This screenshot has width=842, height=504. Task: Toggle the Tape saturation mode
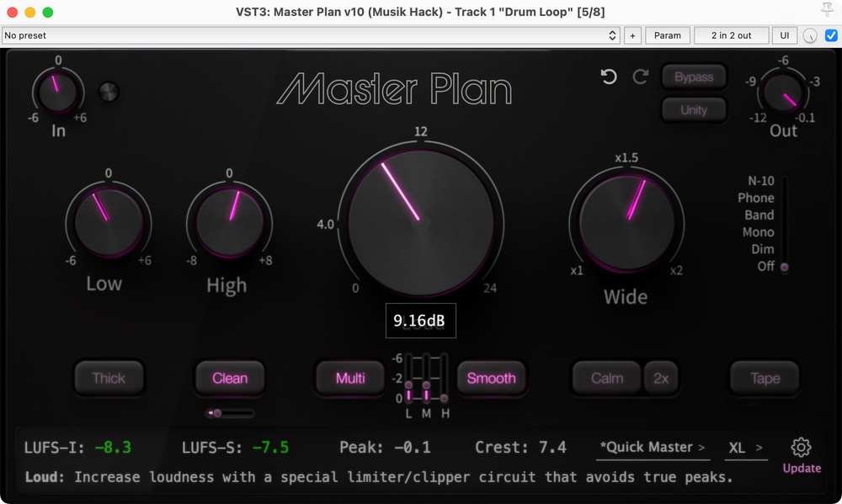[x=764, y=378]
